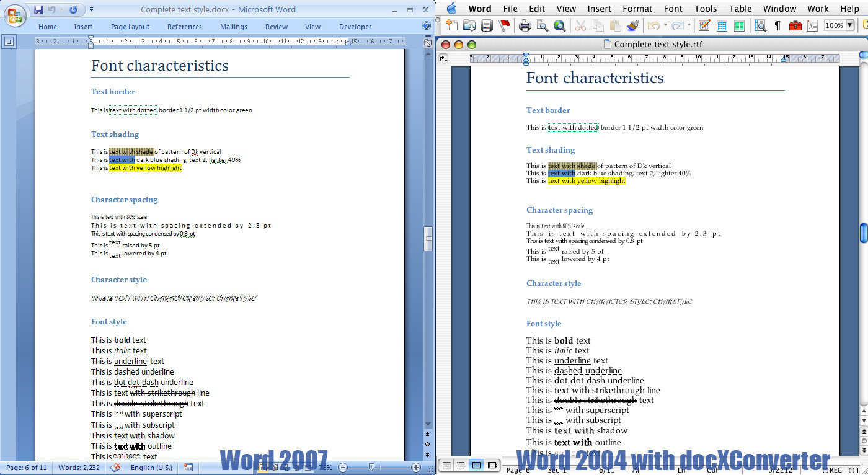Expand the Redo history dropdown arrow
Image resolution: width=868 pixels, height=475 pixels.
[689, 26]
